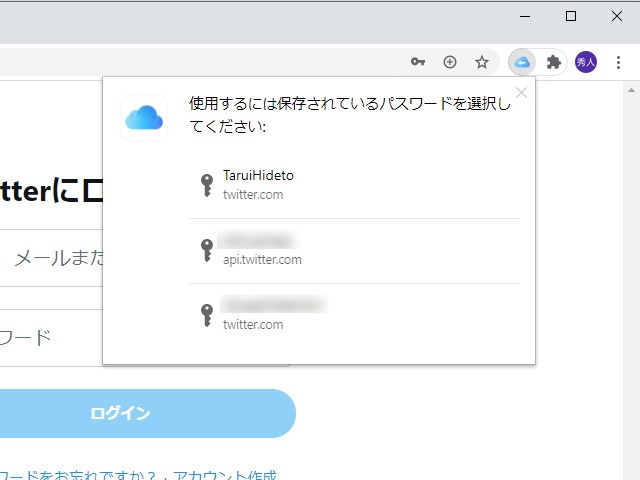Bookmark this page with the star icon
640x480 pixels.
482,62
